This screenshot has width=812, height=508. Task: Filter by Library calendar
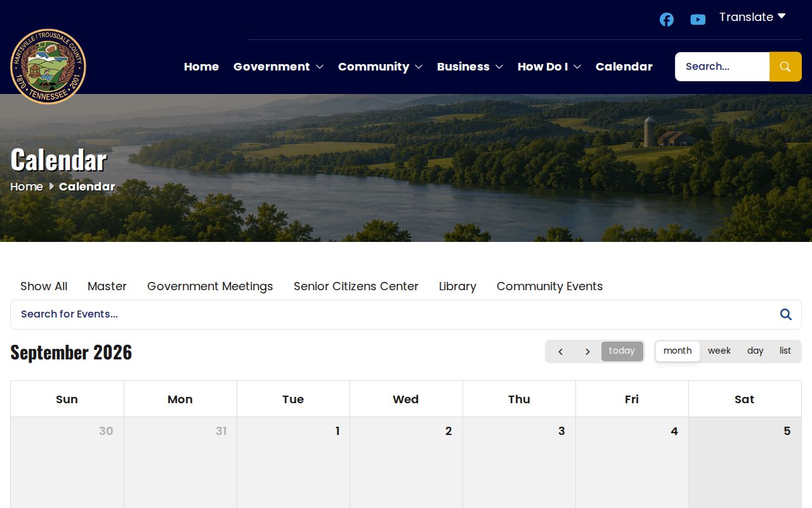coord(457,286)
